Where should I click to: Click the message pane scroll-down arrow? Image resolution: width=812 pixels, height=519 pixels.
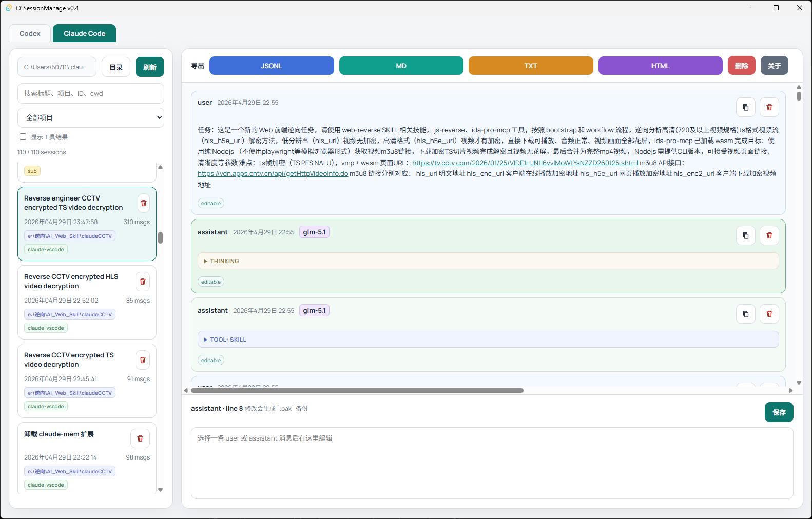coord(799,383)
